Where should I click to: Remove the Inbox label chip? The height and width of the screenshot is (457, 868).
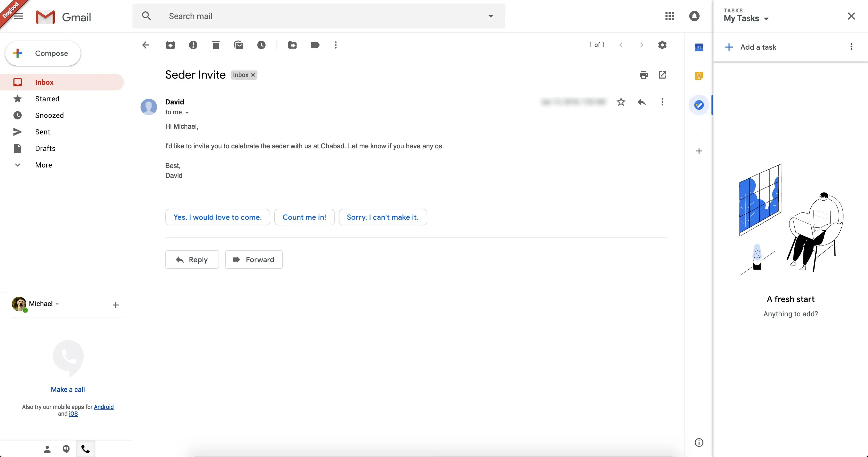tap(253, 75)
